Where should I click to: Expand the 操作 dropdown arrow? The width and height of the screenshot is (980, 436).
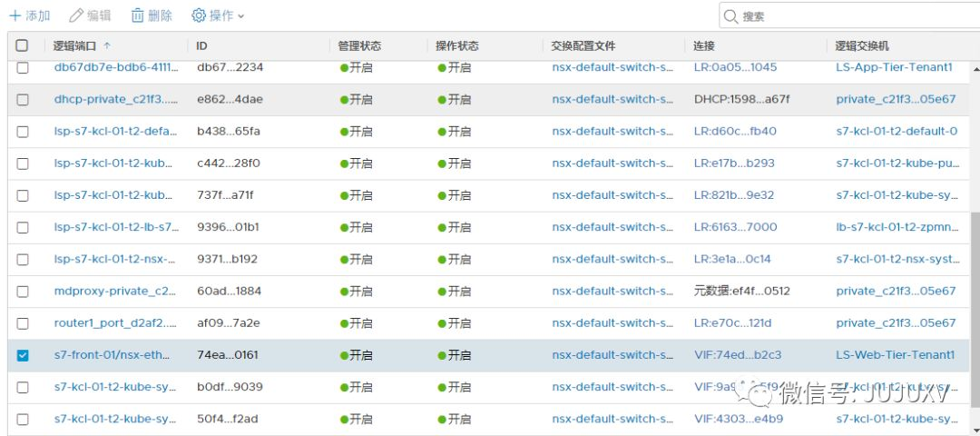[240, 16]
